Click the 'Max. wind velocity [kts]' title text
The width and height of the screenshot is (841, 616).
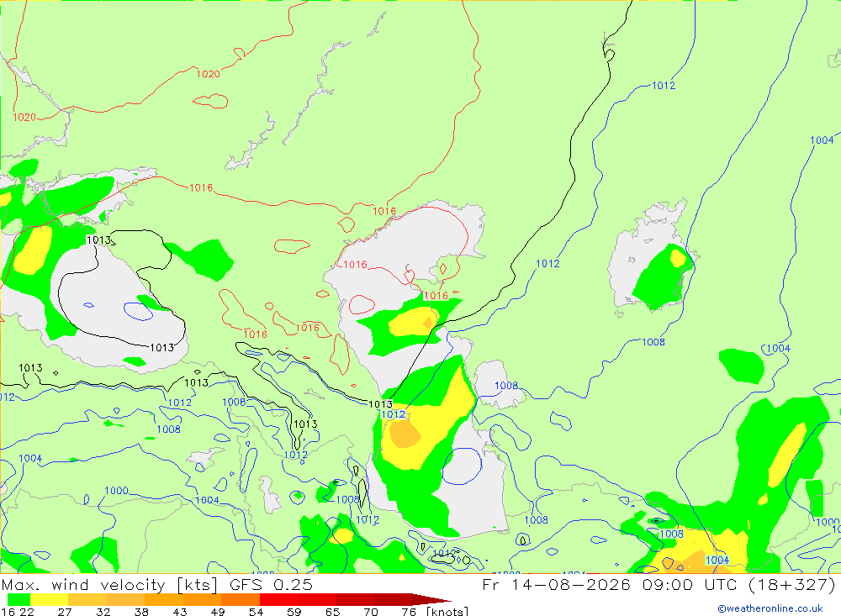point(109,584)
